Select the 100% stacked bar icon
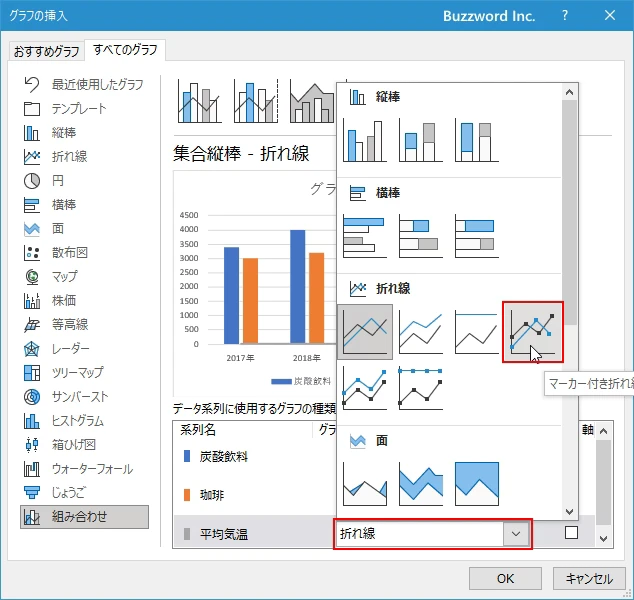Image resolution: width=634 pixels, height=600 pixels. click(x=477, y=235)
